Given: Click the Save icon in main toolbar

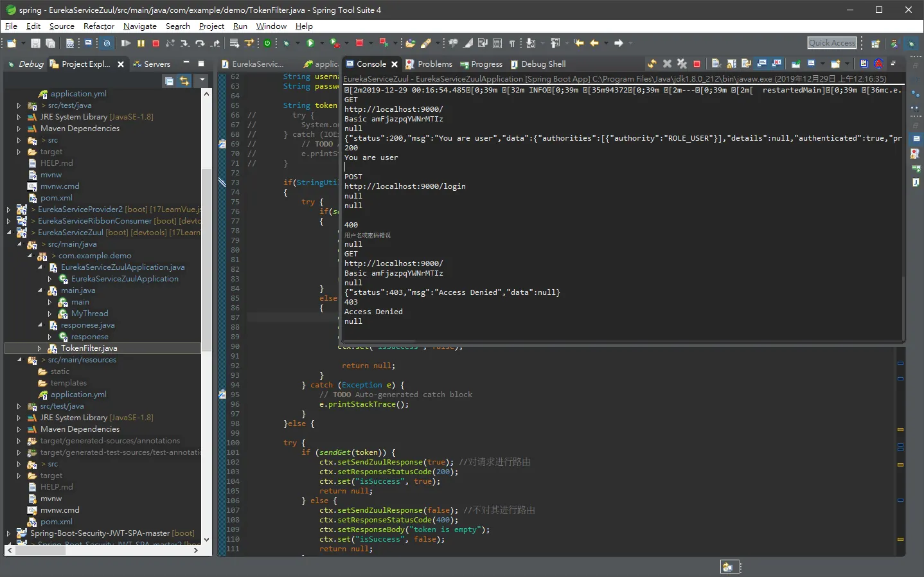Looking at the screenshot, I should click(36, 43).
